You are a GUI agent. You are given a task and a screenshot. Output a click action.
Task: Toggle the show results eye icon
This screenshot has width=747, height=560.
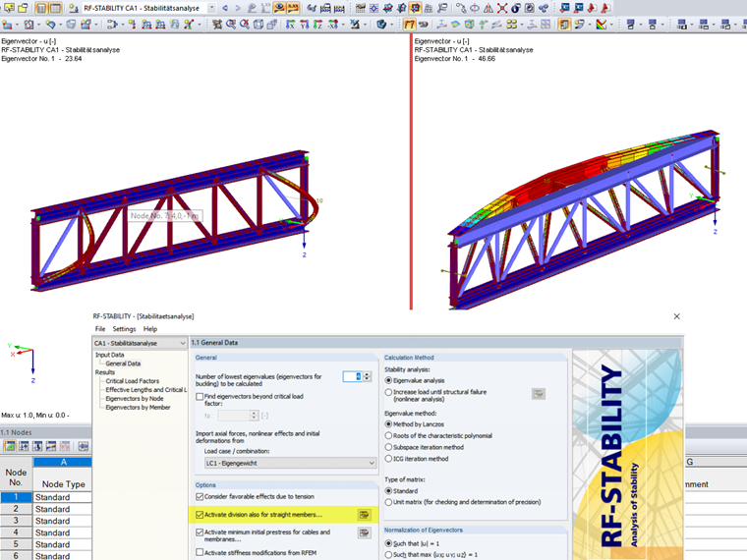(x=279, y=8)
